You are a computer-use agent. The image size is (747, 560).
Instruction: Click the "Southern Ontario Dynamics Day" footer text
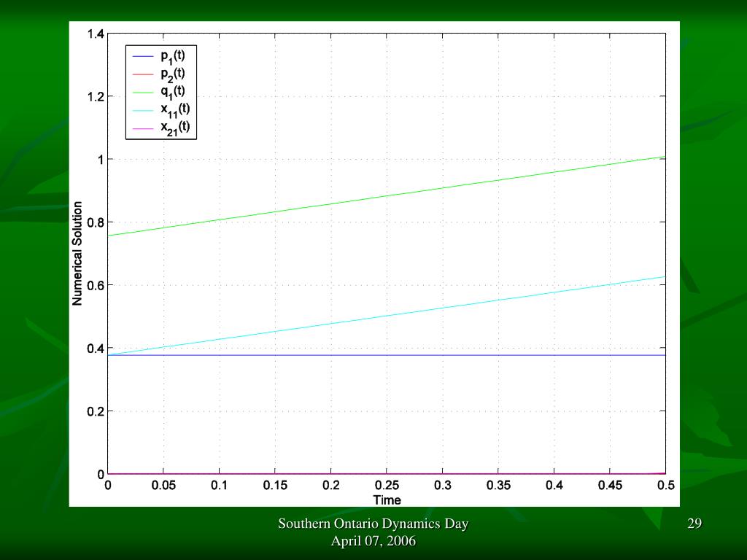(373, 524)
